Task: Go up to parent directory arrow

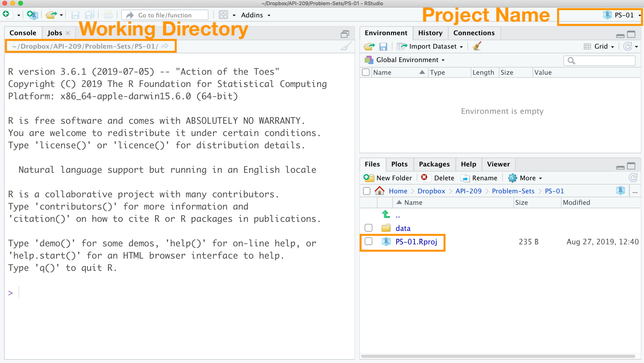Action: (386, 215)
